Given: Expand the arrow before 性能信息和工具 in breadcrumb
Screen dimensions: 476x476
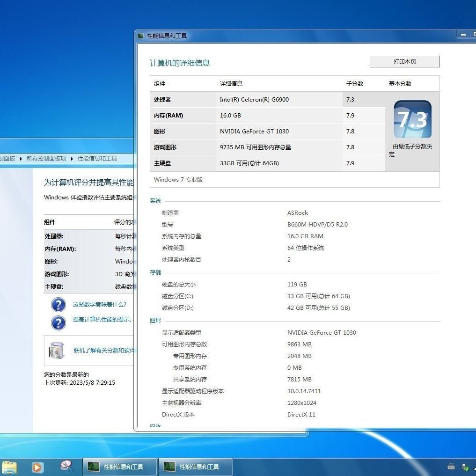Looking at the screenshot, I should tap(72, 159).
